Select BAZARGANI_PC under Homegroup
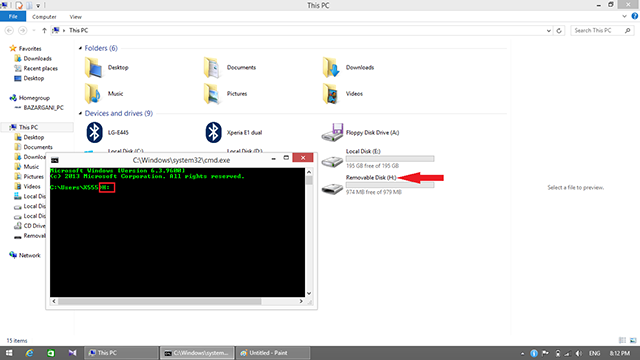 [43, 108]
